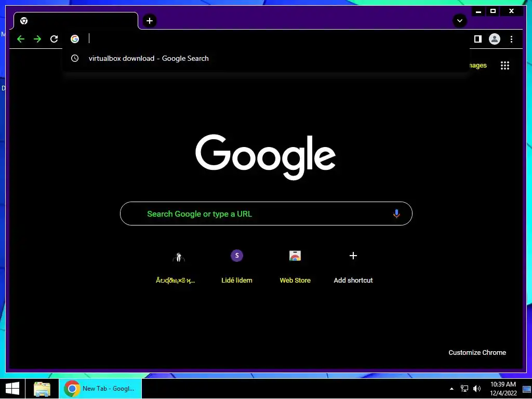Viewport: 532px width, 399px height.
Task: Click the Google logo
Action: tap(265, 157)
